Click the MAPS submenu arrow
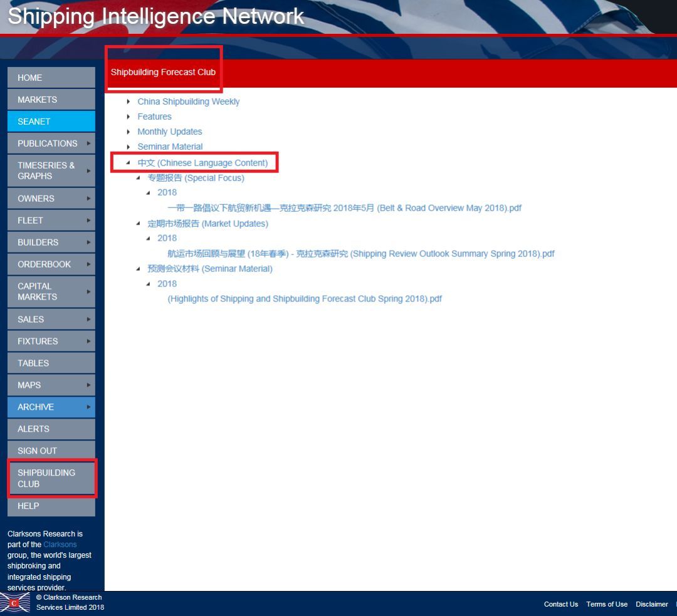The image size is (677, 616). click(88, 385)
